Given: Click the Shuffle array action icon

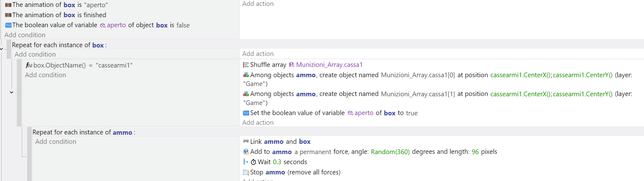Looking at the screenshot, I should point(246,65).
